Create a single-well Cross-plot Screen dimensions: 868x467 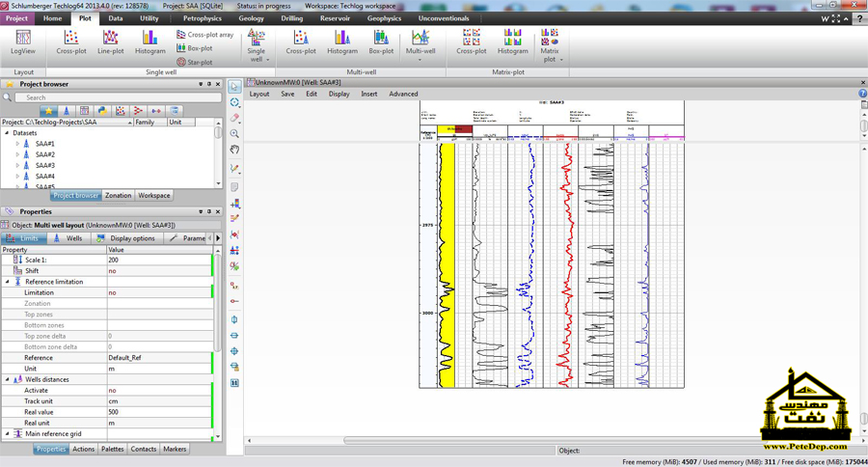tap(71, 42)
